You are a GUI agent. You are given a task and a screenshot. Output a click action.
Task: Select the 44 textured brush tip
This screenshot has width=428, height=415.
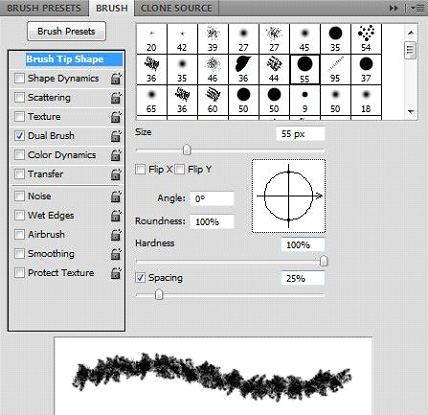coord(274,69)
